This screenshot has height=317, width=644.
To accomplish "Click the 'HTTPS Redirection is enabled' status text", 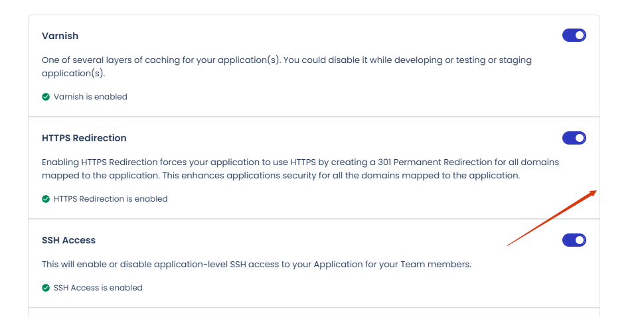I will tap(110, 199).
